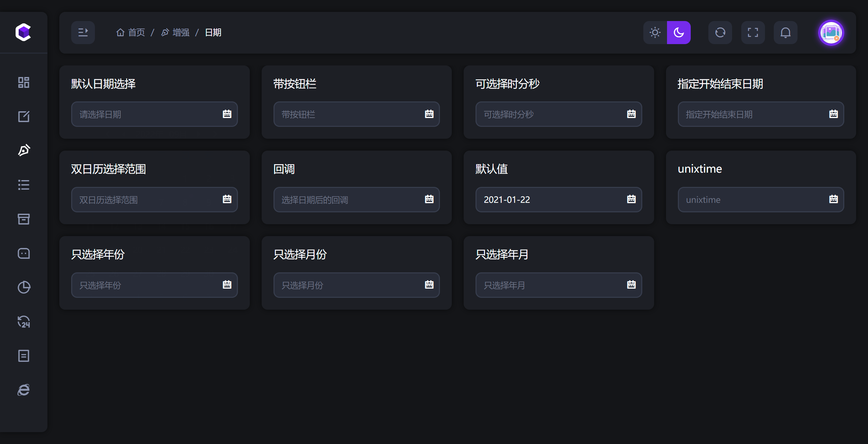Open the Internet Explorer icon in the sidebar
Viewport: 868px width, 444px height.
coord(23,390)
